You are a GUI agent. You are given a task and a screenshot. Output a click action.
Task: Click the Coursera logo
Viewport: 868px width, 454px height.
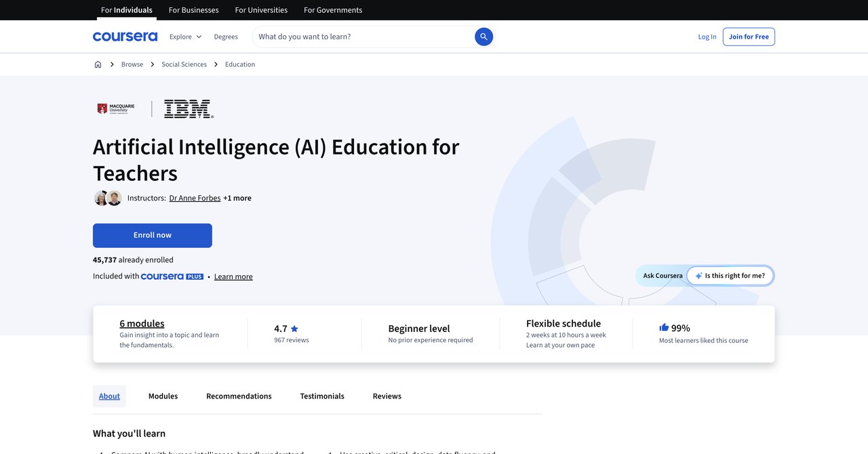pos(125,37)
